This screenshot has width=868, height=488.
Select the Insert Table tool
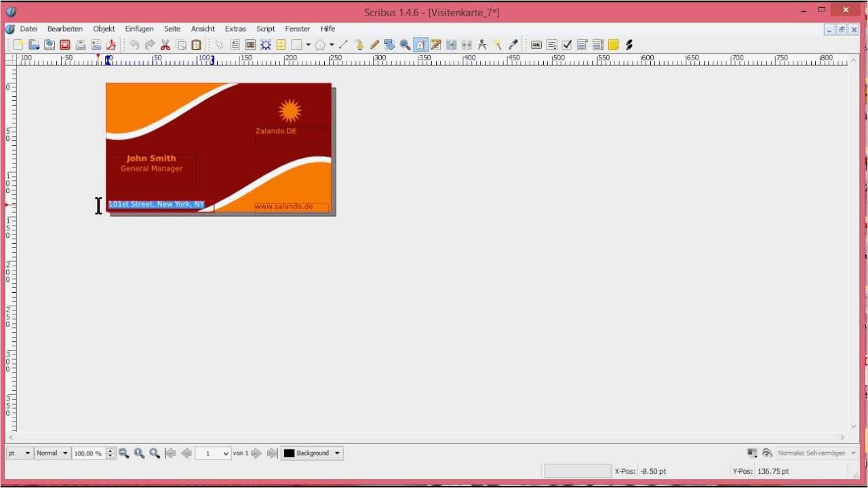(281, 45)
